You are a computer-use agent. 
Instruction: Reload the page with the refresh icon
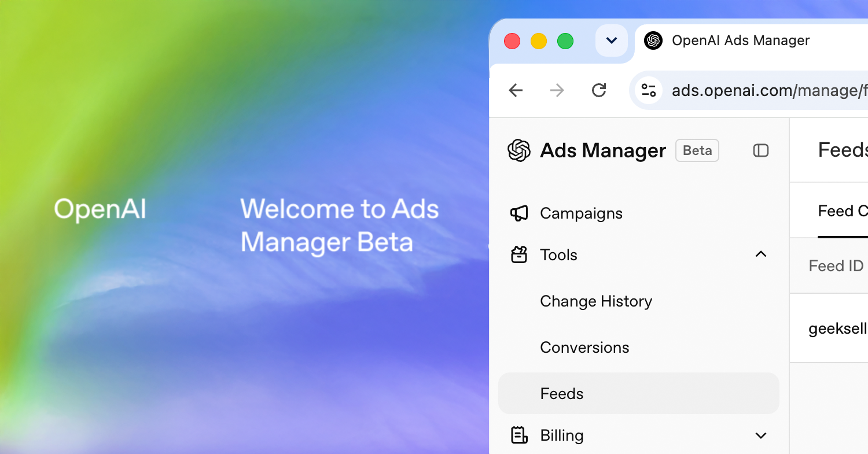599,90
